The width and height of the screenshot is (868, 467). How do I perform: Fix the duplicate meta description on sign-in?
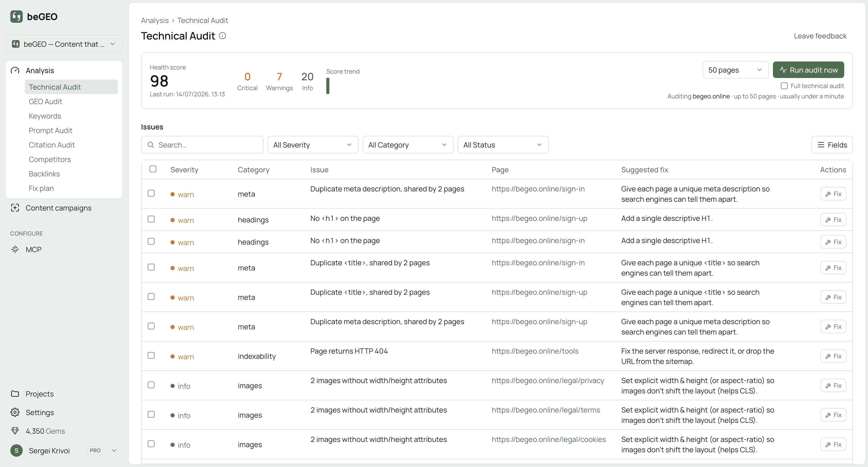pos(833,194)
